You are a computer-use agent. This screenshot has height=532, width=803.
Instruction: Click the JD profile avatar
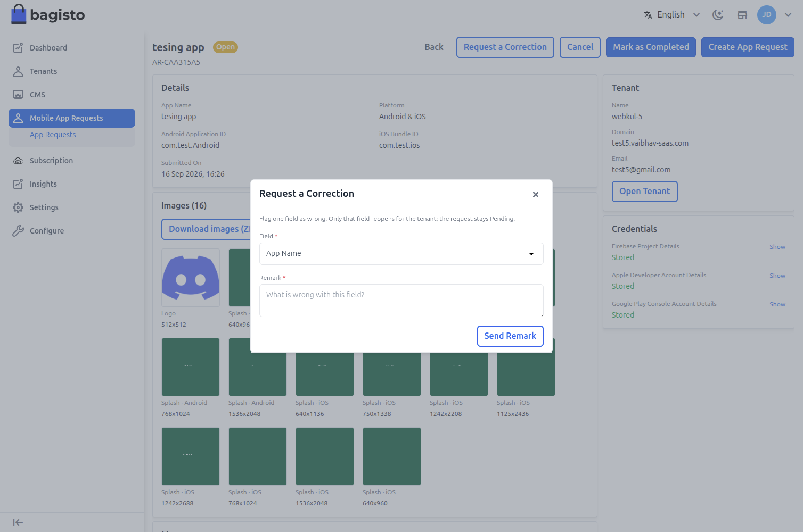coord(767,15)
